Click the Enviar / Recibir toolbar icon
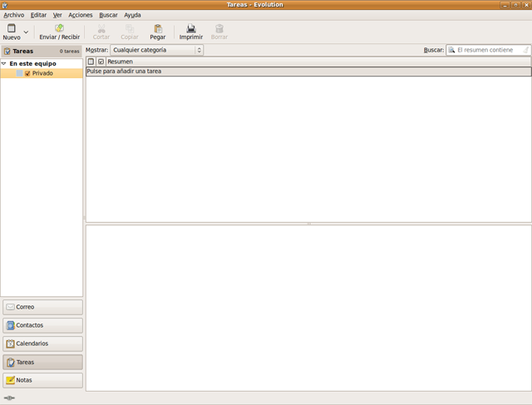 click(59, 28)
